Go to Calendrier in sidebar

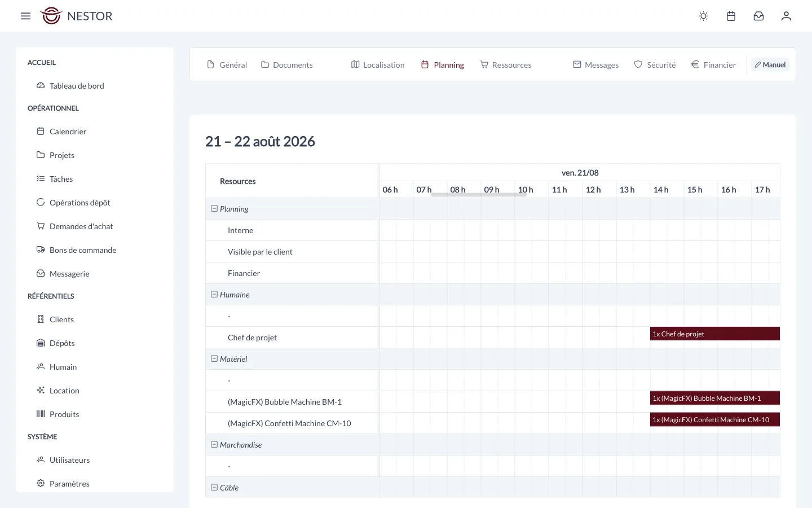click(x=68, y=132)
